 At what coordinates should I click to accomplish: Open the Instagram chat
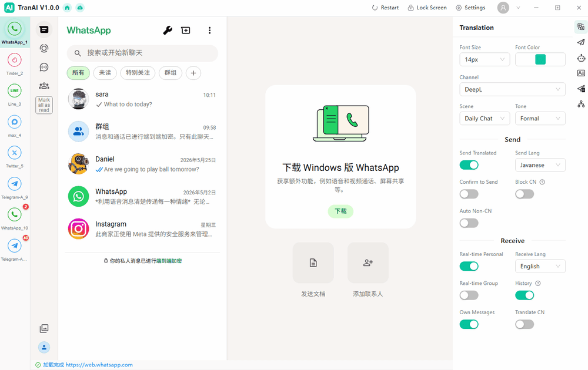point(142,229)
